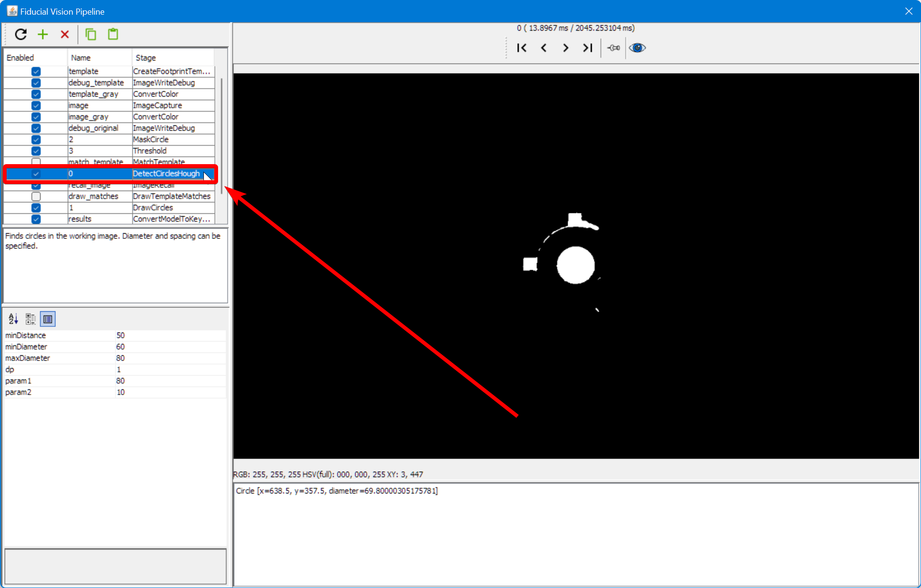Viewport: 921px width, 588px height.
Task: Jump to first stage with the skip-back control
Action: pos(522,47)
